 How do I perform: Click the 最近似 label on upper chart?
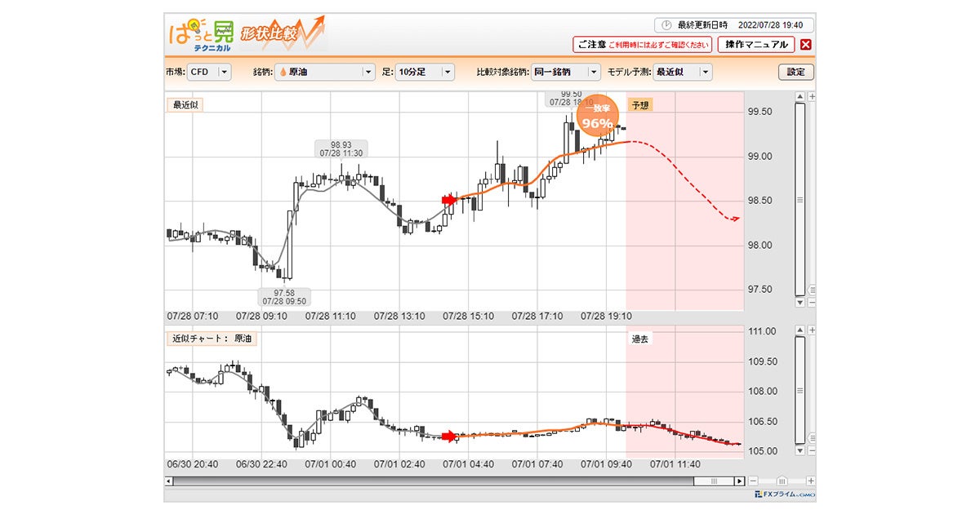(x=185, y=104)
